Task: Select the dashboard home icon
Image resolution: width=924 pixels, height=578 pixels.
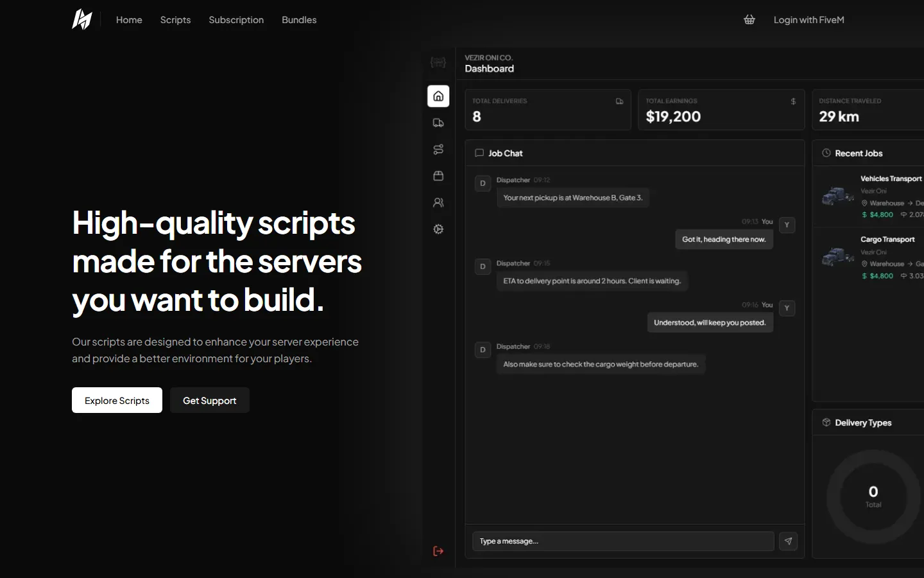Action: click(x=438, y=96)
